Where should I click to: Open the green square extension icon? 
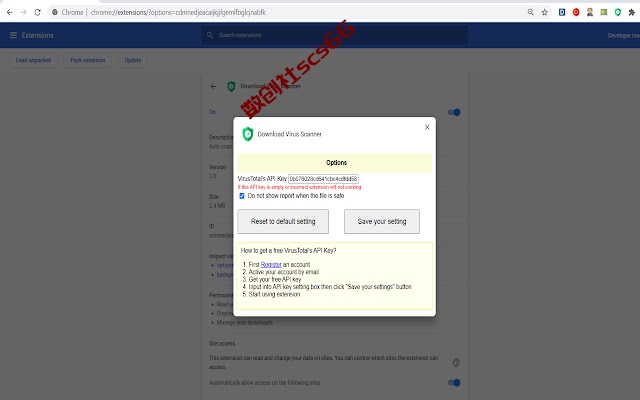pos(604,12)
